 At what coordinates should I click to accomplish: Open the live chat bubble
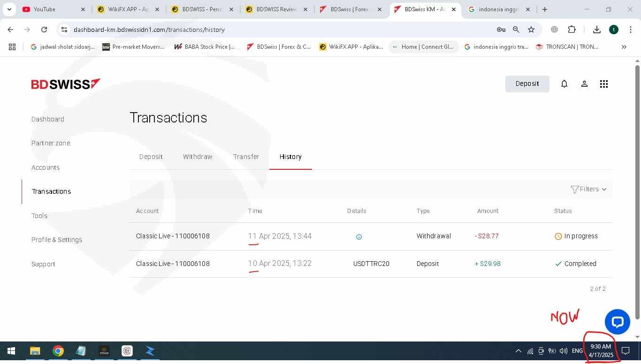pyautogui.click(x=617, y=322)
